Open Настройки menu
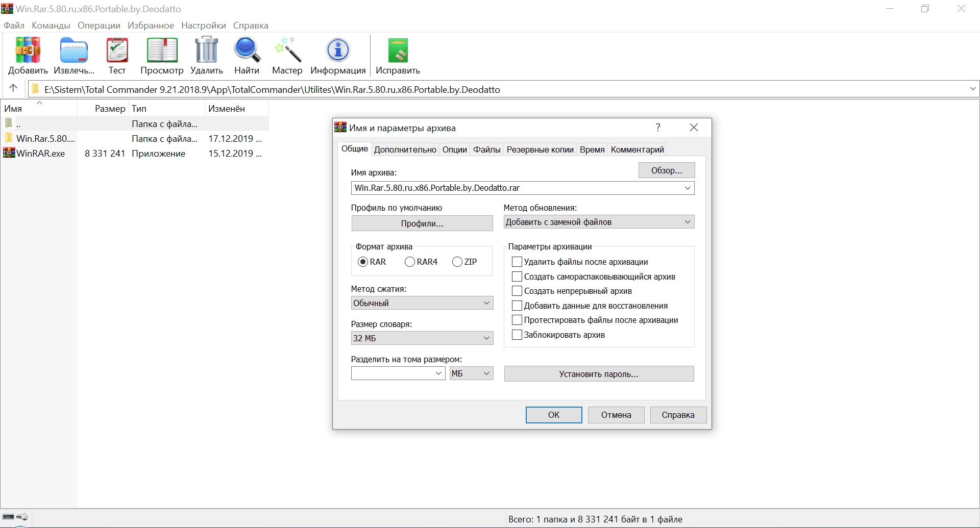The height and width of the screenshot is (528, 980). point(204,26)
